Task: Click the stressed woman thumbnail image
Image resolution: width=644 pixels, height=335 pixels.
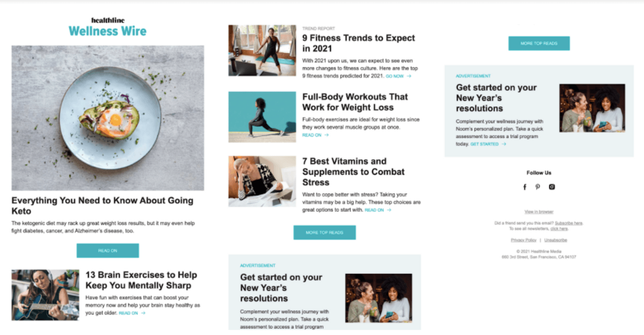Action: click(x=262, y=181)
